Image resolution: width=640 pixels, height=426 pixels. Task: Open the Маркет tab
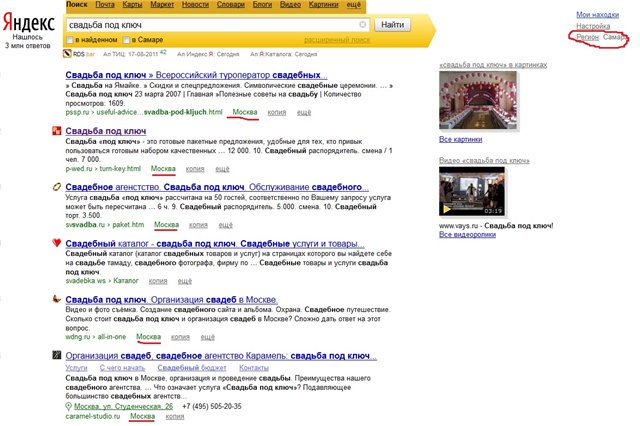point(162,4)
